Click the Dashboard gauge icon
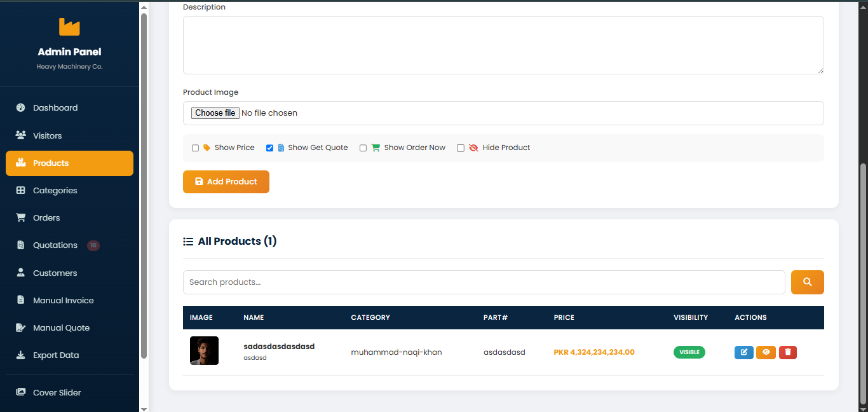The height and width of the screenshot is (412, 868). pyautogui.click(x=20, y=107)
